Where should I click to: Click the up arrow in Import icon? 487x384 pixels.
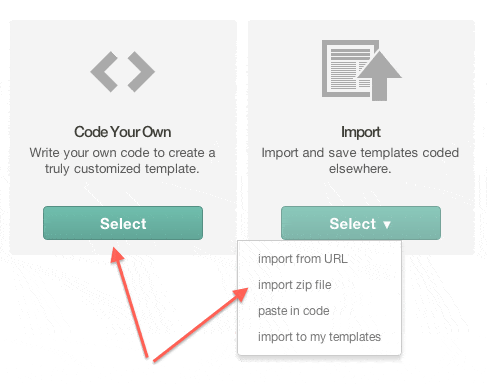point(380,75)
